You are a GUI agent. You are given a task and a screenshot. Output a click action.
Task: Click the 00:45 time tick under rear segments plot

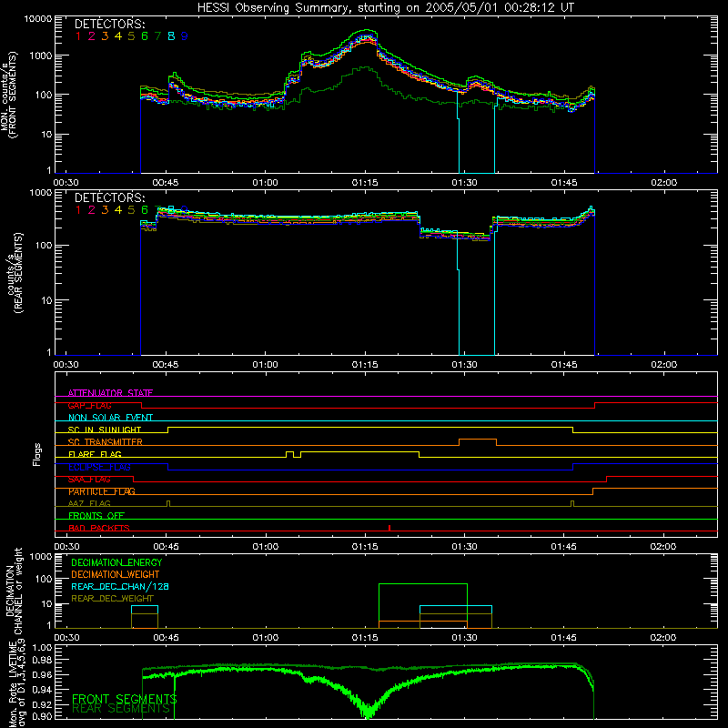pos(166,365)
